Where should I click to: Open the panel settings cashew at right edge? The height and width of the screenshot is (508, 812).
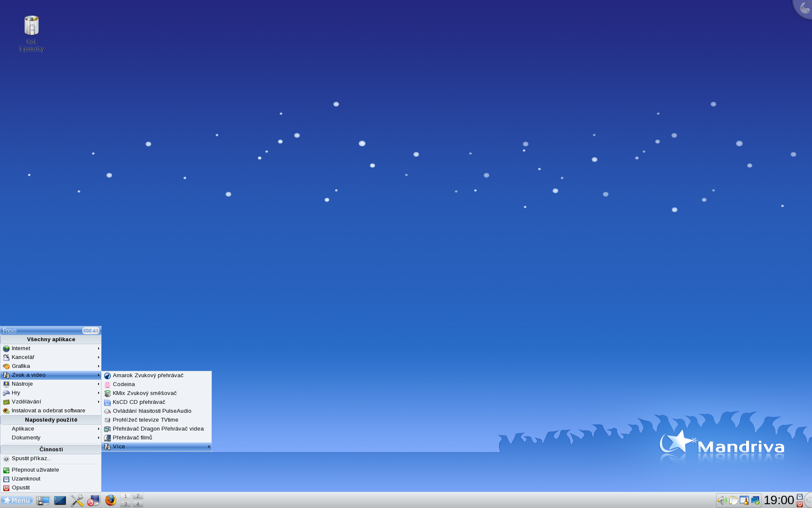click(808, 500)
